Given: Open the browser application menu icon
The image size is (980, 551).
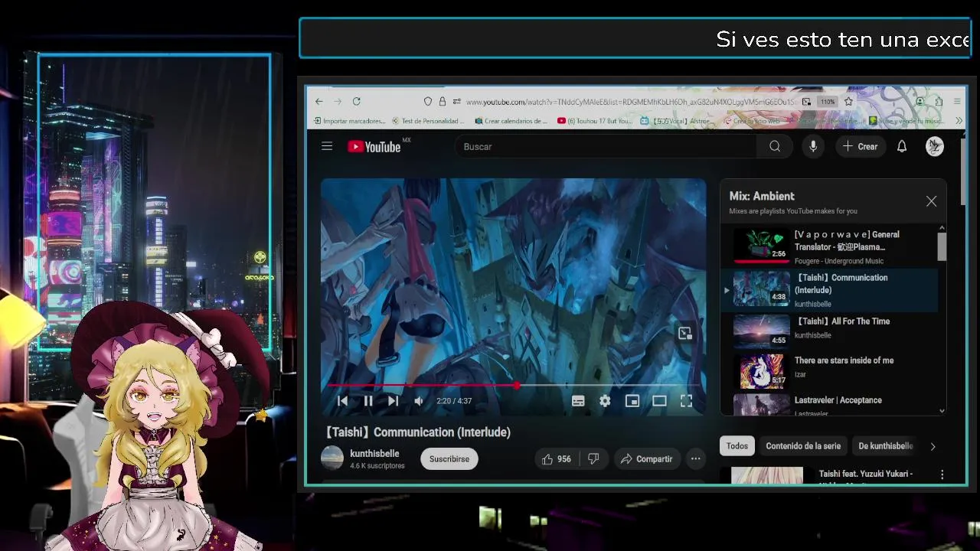Looking at the screenshot, I should pos(957,101).
